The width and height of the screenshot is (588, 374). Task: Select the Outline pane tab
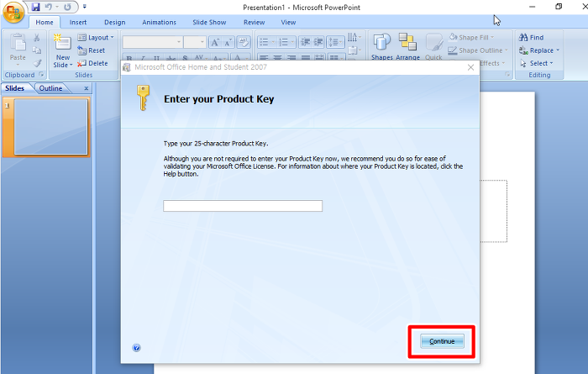[x=51, y=88]
